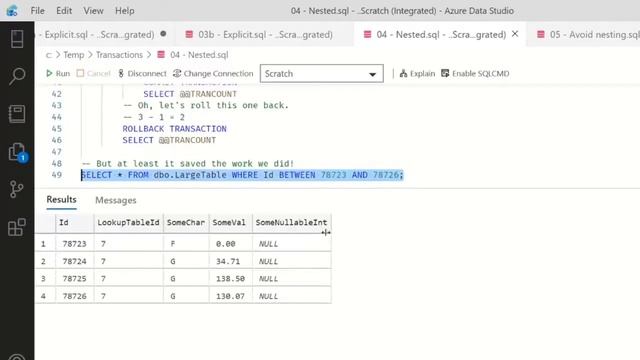Click the Explain button
The height and width of the screenshot is (360, 640).
click(x=417, y=73)
